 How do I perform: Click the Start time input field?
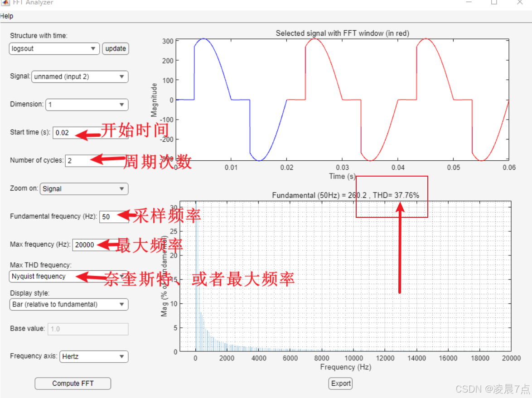[x=90, y=133]
